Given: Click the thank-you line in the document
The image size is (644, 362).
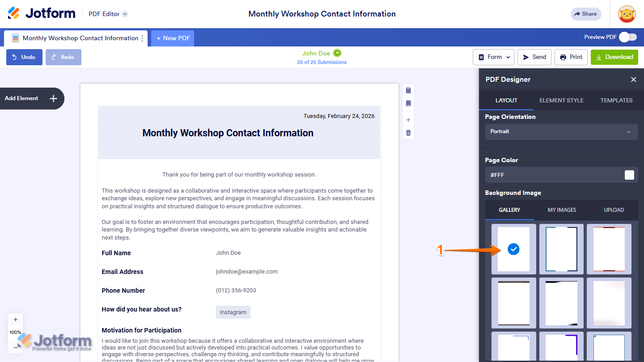Looking at the screenshot, I should (x=239, y=175).
